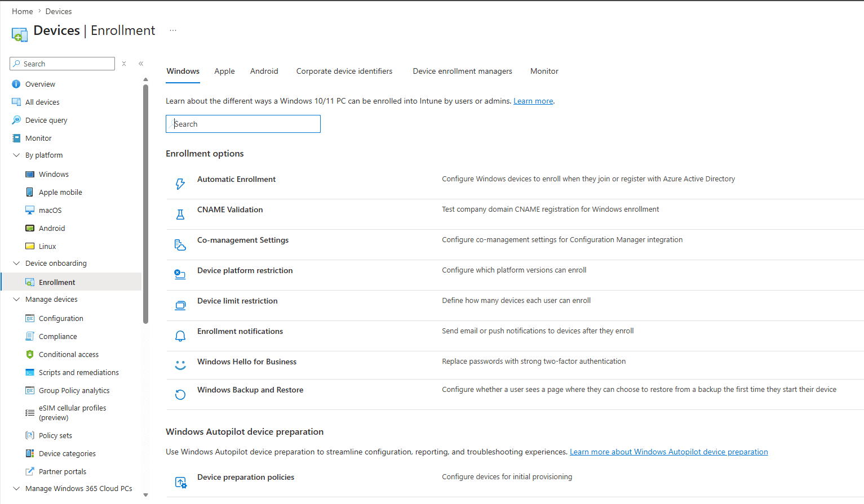Click the Device preparation policies icon

pyautogui.click(x=180, y=482)
